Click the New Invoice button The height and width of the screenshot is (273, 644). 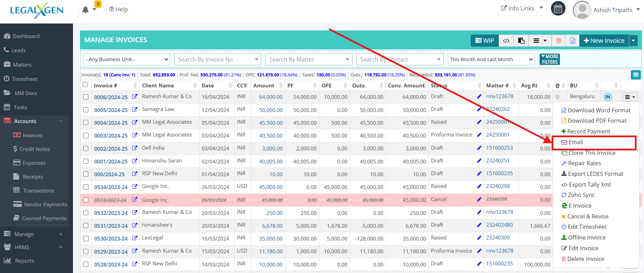pyautogui.click(x=604, y=41)
